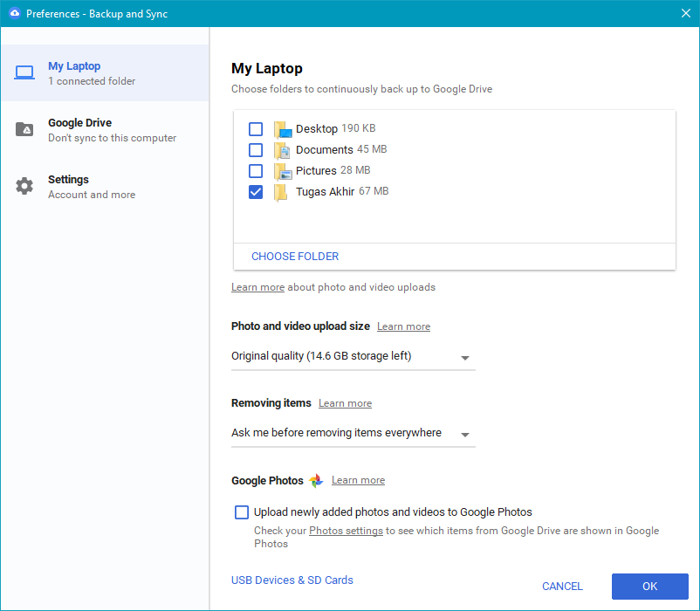Screen dimensions: 700x611
Task: Check the Documents folder checkbox
Action: pos(256,150)
